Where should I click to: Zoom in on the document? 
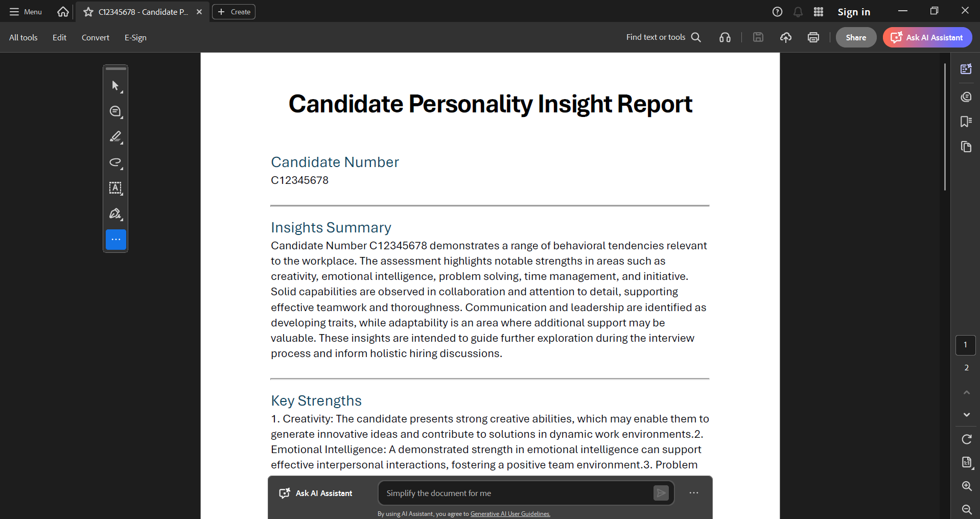966,486
